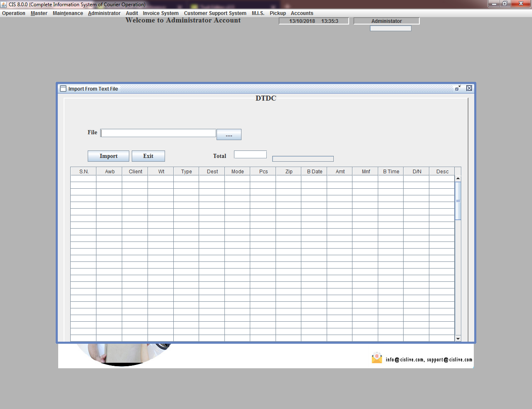Select the Pcs column header
The height and width of the screenshot is (409, 532).
click(264, 171)
